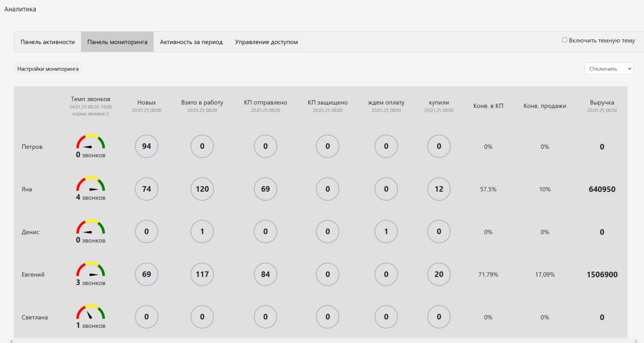The image size is (644, 343).
Task: Switch to Активность за период tab
Action: [191, 42]
